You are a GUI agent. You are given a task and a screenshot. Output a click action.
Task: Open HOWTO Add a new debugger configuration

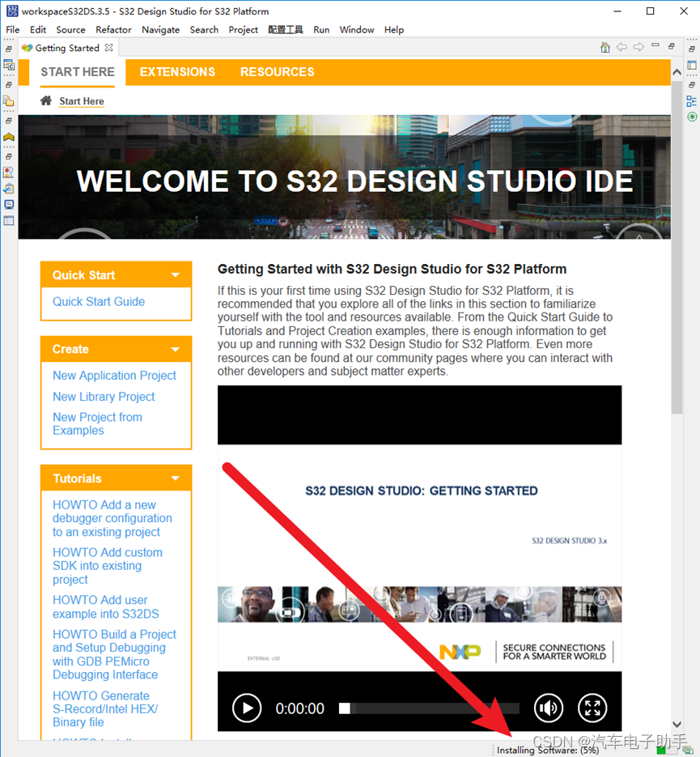[112, 518]
